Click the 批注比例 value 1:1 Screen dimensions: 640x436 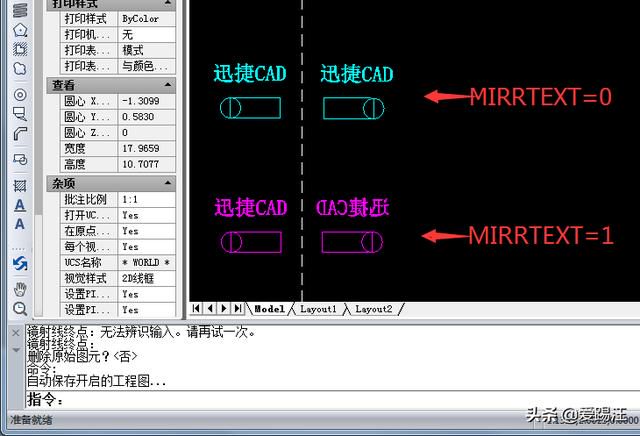coord(147,199)
